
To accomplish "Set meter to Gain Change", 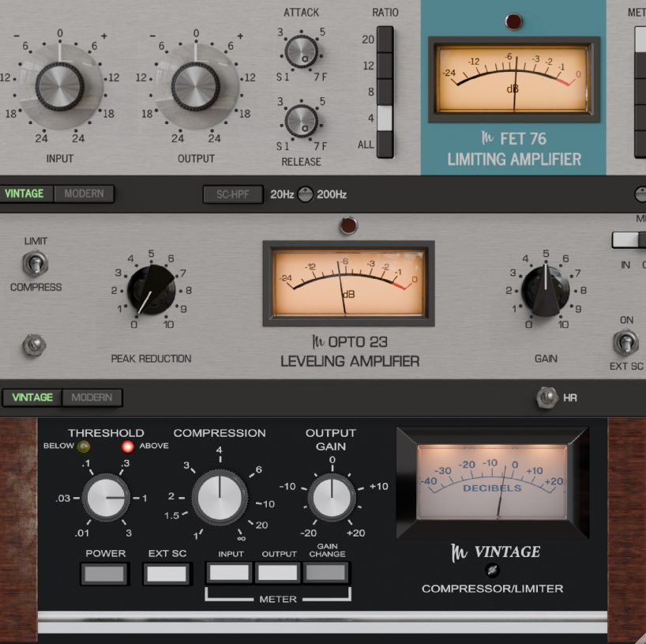I will 326,573.
